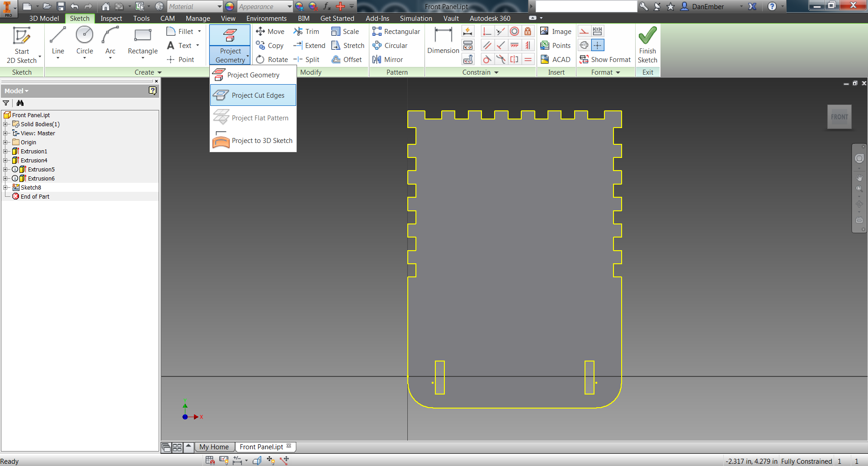Toggle the Centerline format button
The height and width of the screenshot is (466, 868).
pyautogui.click(x=584, y=45)
